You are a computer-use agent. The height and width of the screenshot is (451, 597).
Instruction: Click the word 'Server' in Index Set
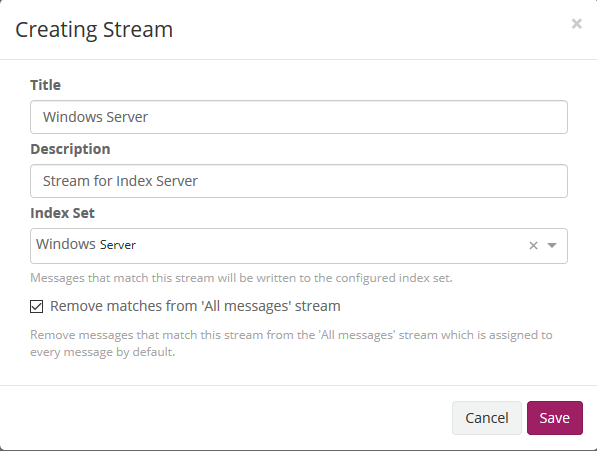(118, 245)
